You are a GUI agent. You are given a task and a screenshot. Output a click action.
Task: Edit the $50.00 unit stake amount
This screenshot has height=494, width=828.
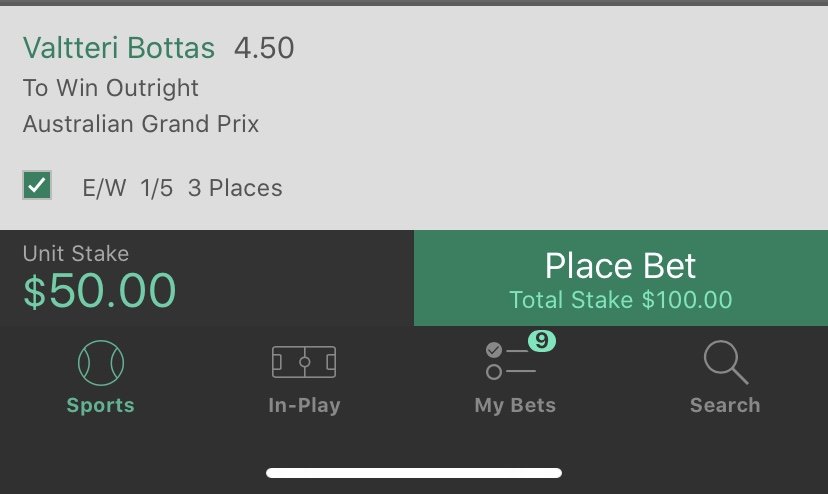[x=99, y=291]
